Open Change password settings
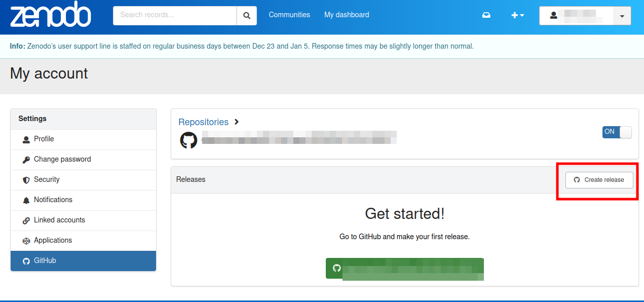The width and height of the screenshot is (644, 302). click(x=83, y=160)
